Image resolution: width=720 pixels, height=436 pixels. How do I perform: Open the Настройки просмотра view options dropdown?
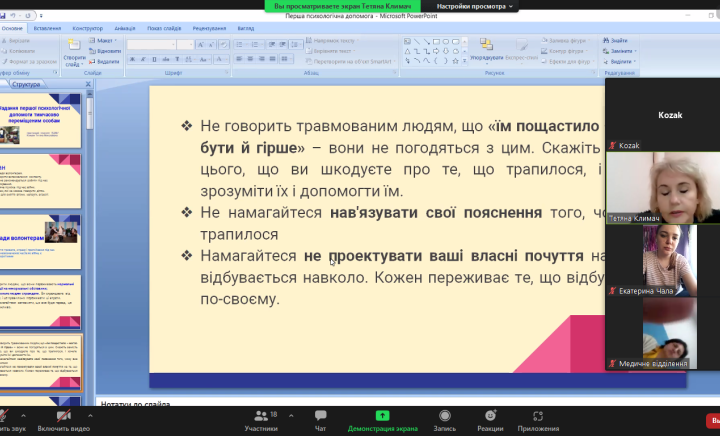pyautogui.click(x=474, y=6)
